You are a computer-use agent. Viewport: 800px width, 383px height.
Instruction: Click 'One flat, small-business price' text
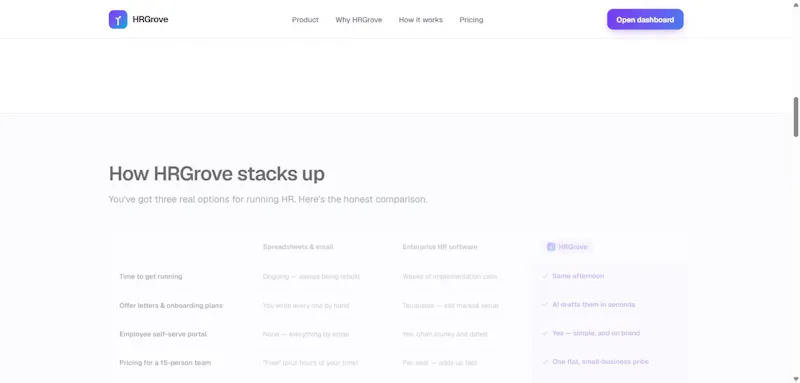pos(601,362)
